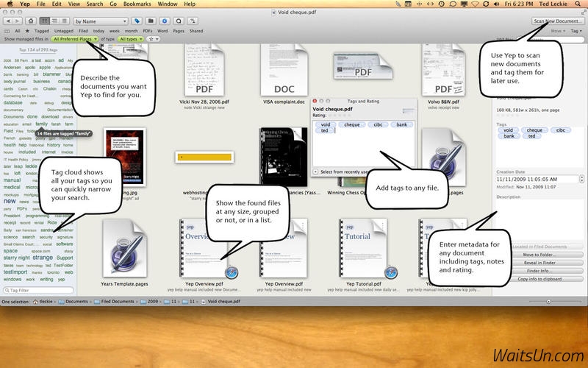
Task: Adjust the thumbnail size slider in status bar
Action: [x=548, y=302]
